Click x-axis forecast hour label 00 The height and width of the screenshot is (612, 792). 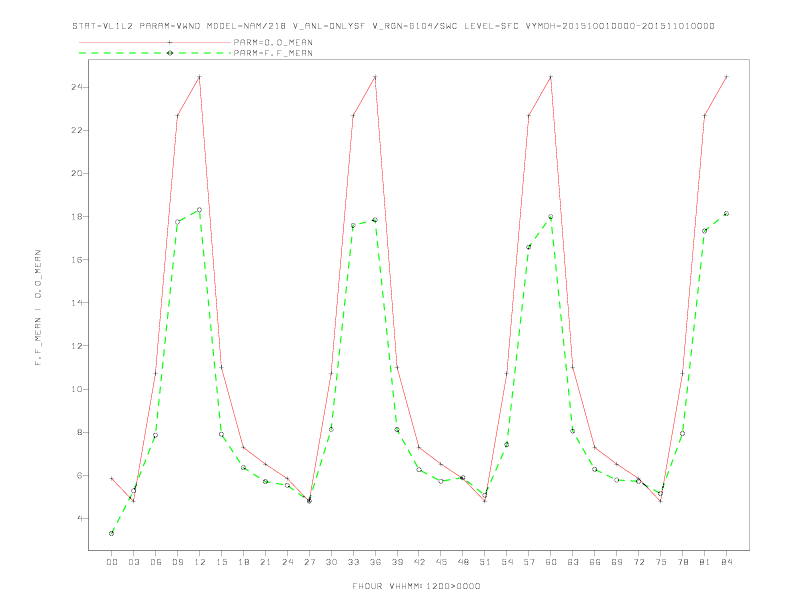click(112, 562)
